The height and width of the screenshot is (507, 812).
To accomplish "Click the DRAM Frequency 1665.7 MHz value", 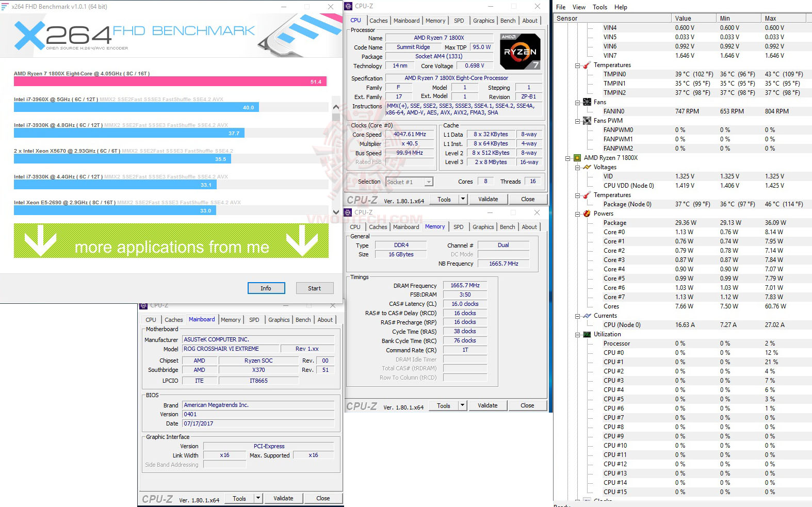I will coord(465,285).
